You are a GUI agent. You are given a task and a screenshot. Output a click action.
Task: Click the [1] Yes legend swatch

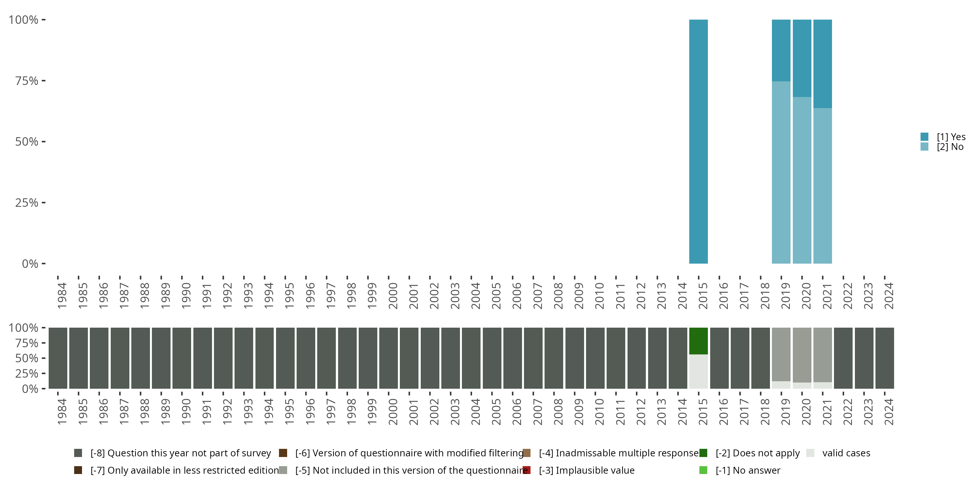[x=924, y=137]
